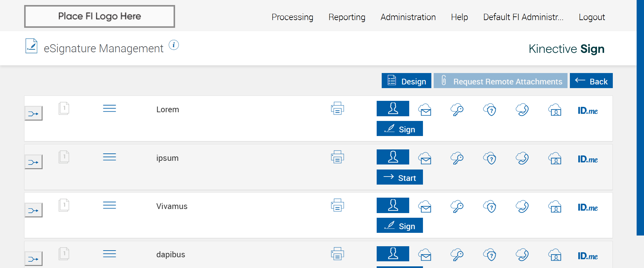Open the Administration menu
The height and width of the screenshot is (268, 644).
[408, 17]
